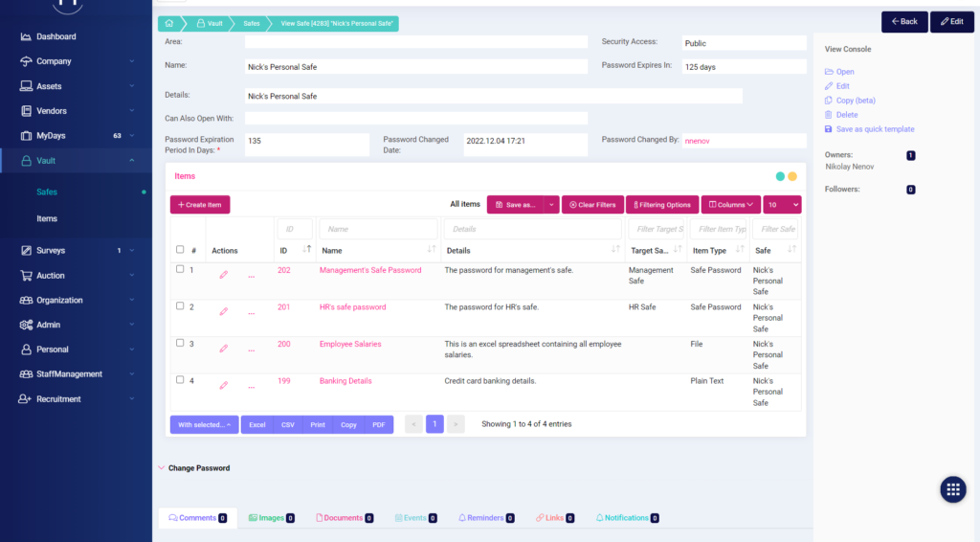Image resolution: width=980 pixels, height=542 pixels.
Task: Sort the table by the ID column
Action: (x=306, y=250)
